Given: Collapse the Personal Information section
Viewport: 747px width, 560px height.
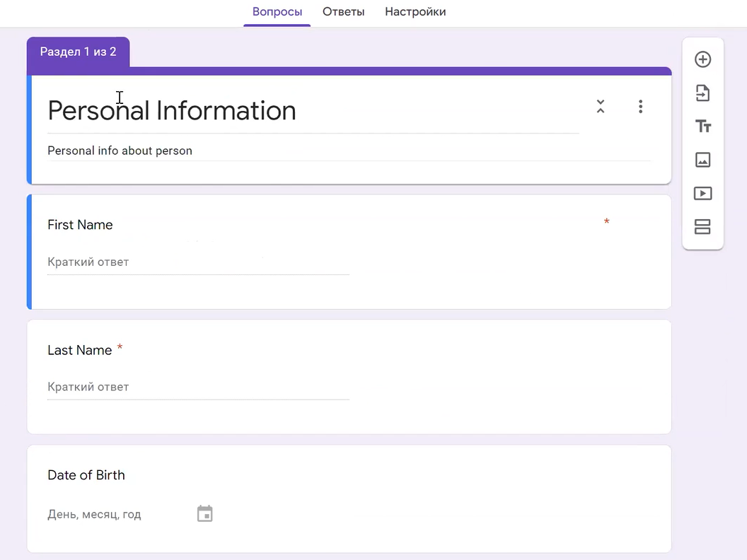Looking at the screenshot, I should pyautogui.click(x=600, y=107).
